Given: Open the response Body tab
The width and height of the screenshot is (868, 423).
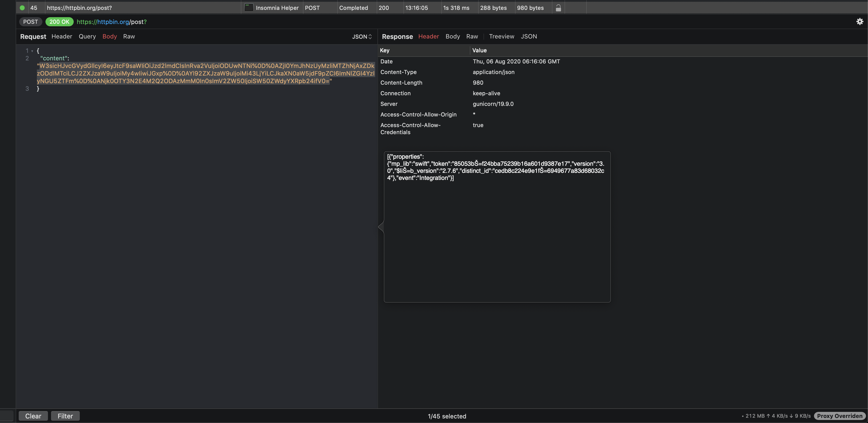Looking at the screenshot, I should pyautogui.click(x=452, y=36).
